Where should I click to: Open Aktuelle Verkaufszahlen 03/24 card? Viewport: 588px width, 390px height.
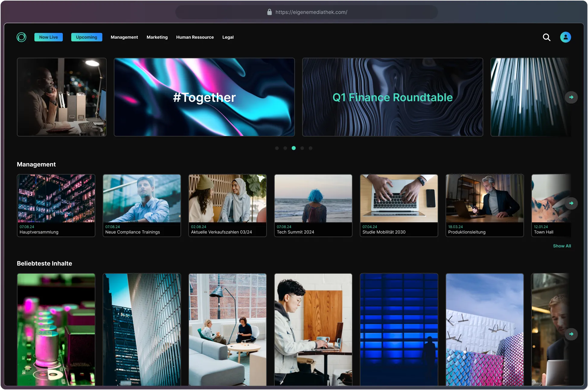point(228,205)
